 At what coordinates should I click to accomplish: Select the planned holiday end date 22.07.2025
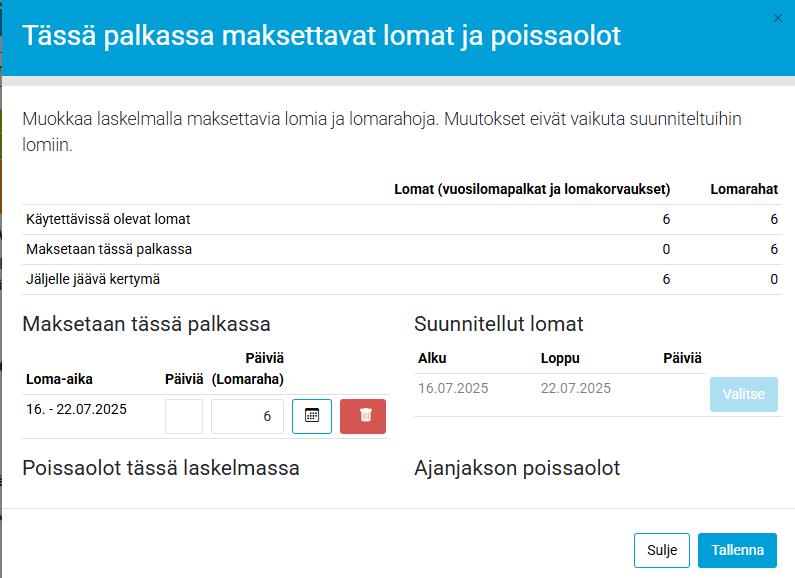pyautogui.click(x=575, y=388)
